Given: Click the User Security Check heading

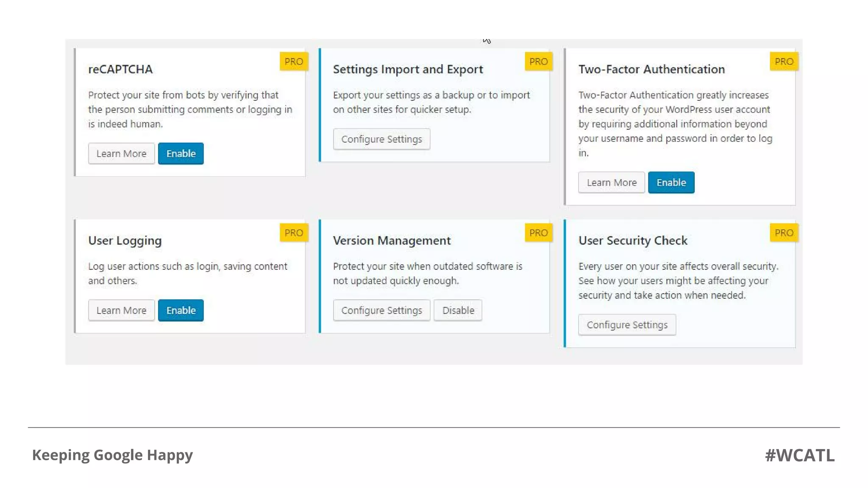Looking at the screenshot, I should pyautogui.click(x=632, y=240).
